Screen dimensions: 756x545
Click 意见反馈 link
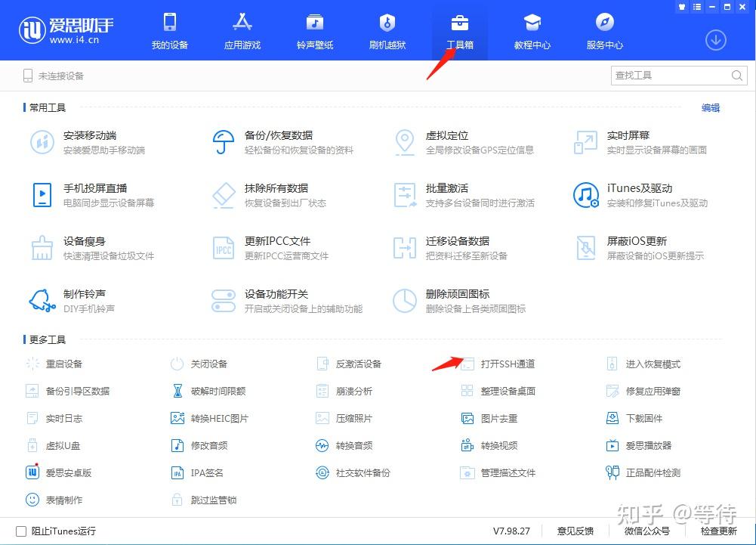point(575,531)
